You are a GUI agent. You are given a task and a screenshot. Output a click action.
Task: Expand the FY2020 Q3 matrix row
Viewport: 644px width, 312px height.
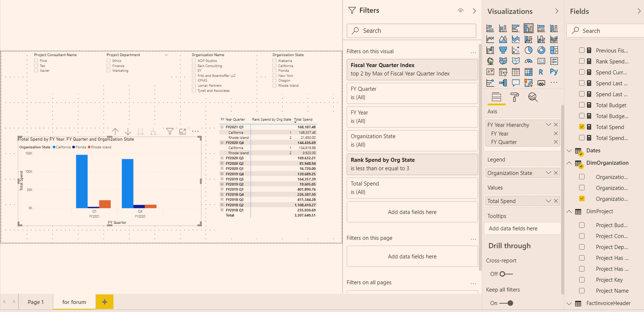[x=222, y=158]
